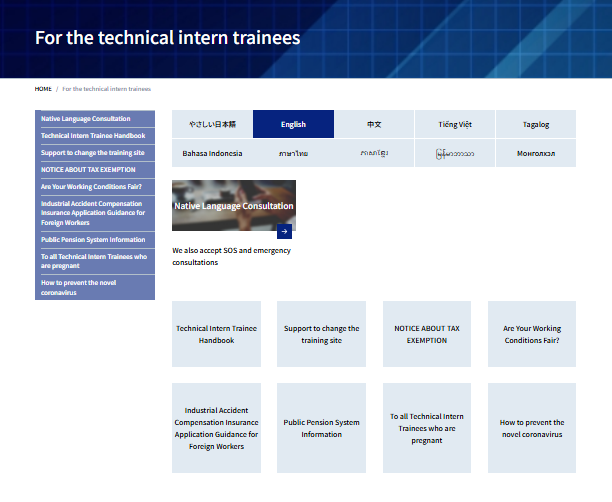This screenshot has height=502, width=612.
Task: Choose the 中文 language tab
Action: pyautogui.click(x=374, y=125)
